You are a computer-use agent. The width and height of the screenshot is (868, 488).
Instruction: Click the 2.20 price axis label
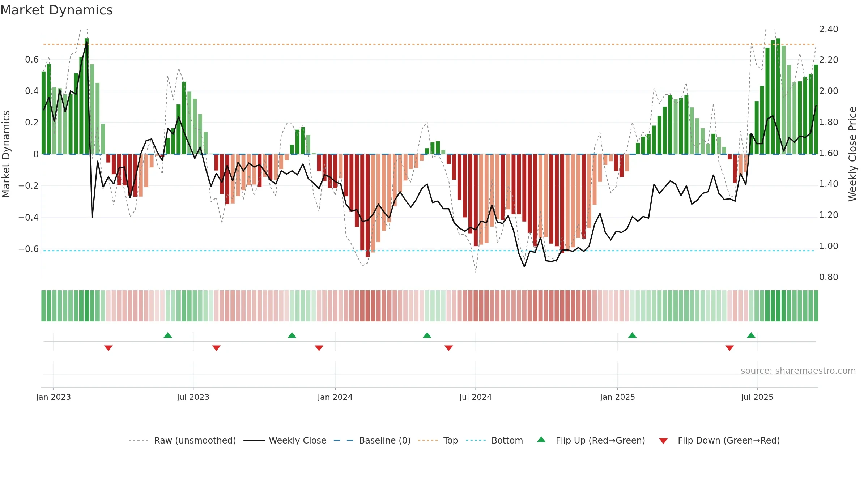point(829,60)
